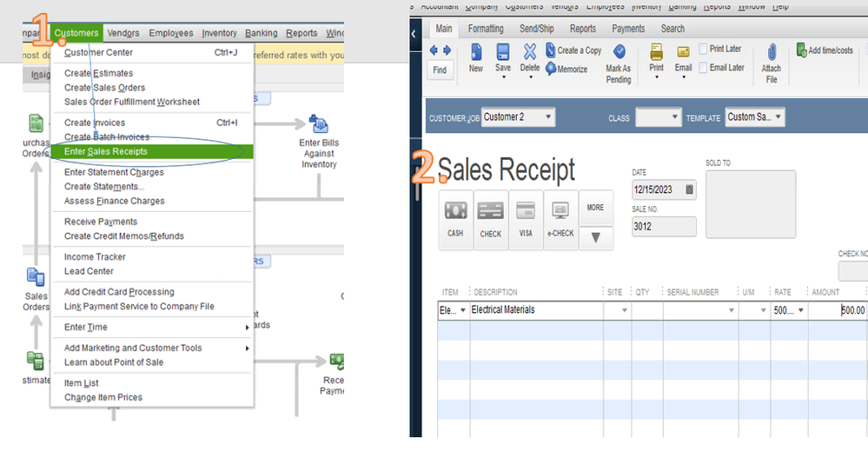
Task: Click the Find button
Action: pyautogui.click(x=441, y=70)
